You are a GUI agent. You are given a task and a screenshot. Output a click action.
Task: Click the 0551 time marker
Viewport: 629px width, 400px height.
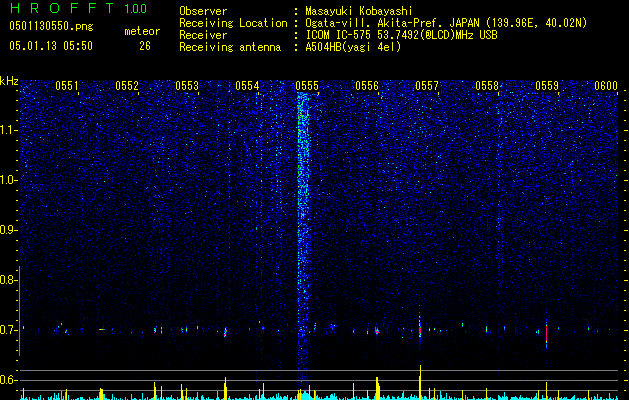[x=67, y=86]
